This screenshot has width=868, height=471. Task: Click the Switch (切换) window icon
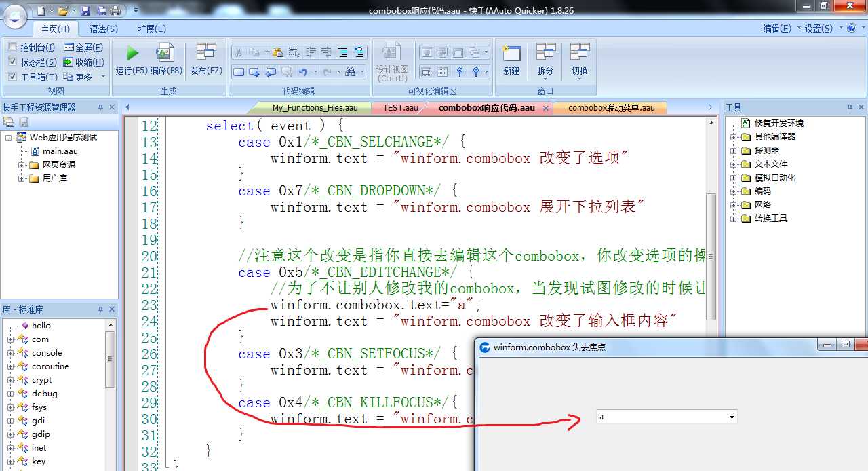click(580, 52)
